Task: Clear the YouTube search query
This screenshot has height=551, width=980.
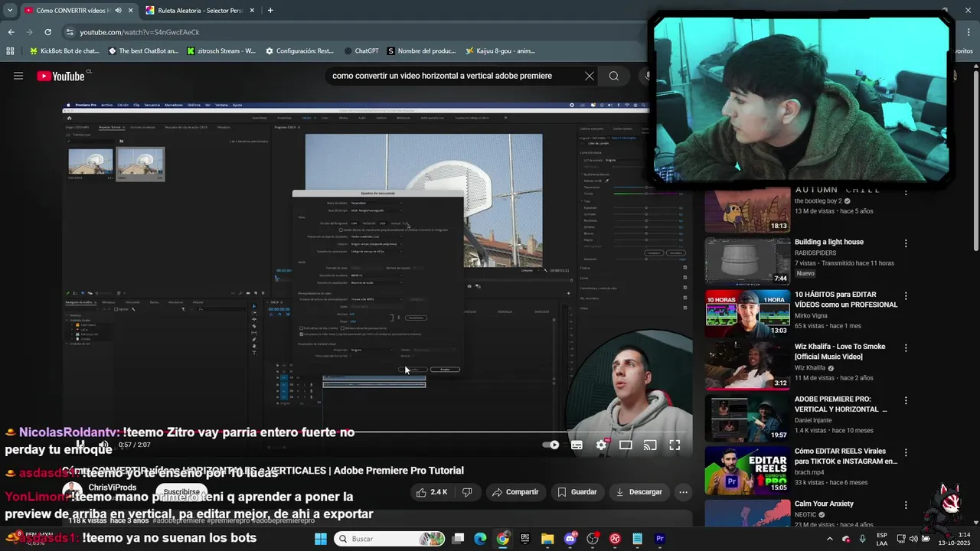Action: pyautogui.click(x=589, y=76)
